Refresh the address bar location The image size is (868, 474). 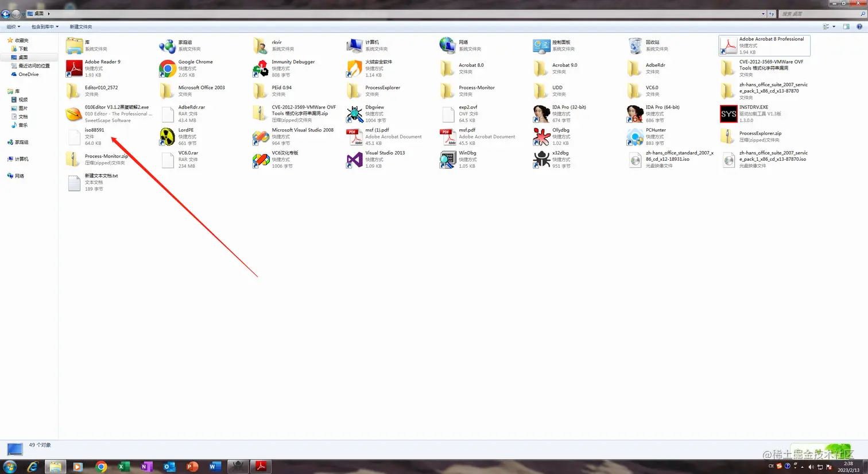pyautogui.click(x=772, y=14)
